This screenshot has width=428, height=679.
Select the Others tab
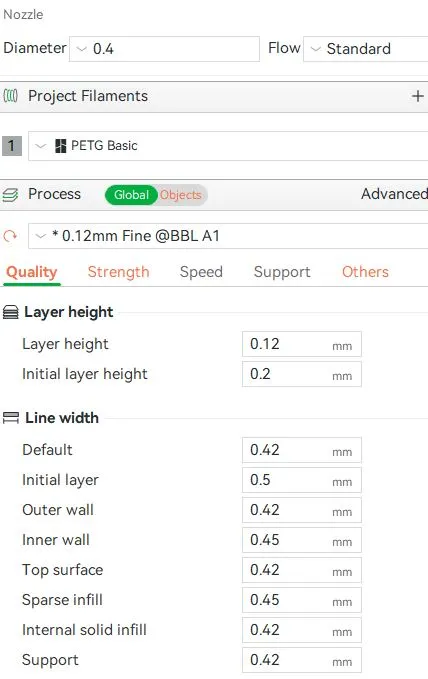(x=365, y=272)
